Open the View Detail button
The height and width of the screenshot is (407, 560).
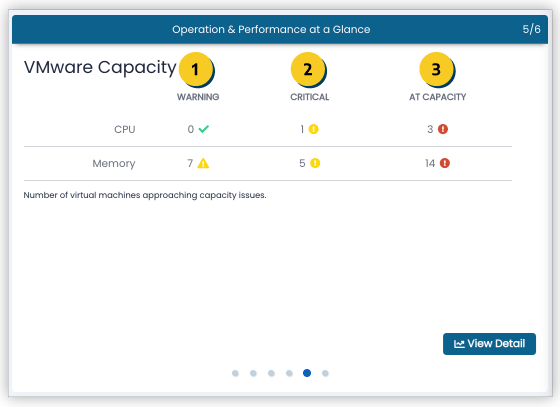click(x=489, y=344)
